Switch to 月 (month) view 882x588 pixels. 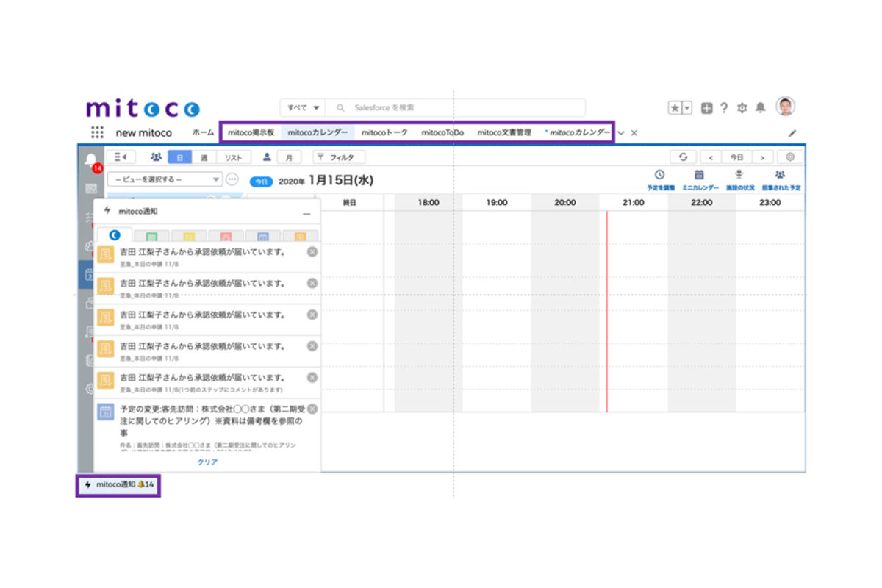(x=288, y=157)
